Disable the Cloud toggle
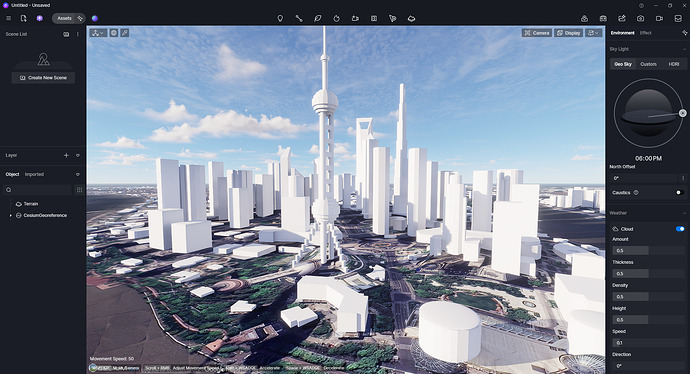The height and width of the screenshot is (374, 690). click(x=680, y=229)
